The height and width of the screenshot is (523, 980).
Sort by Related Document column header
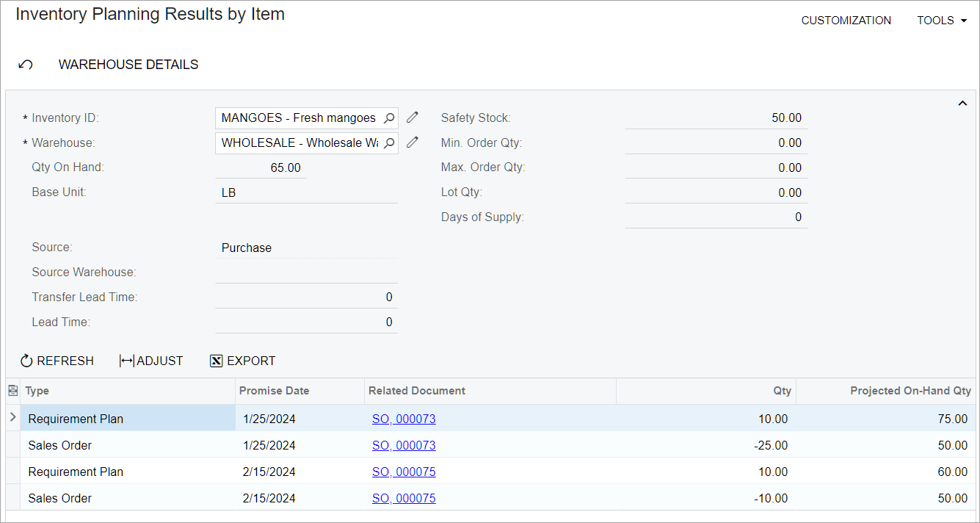(x=490, y=391)
